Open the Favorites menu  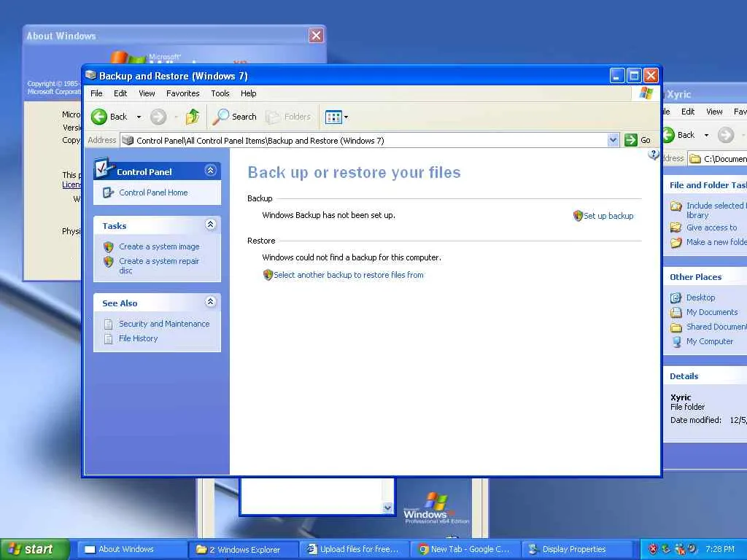coord(183,93)
